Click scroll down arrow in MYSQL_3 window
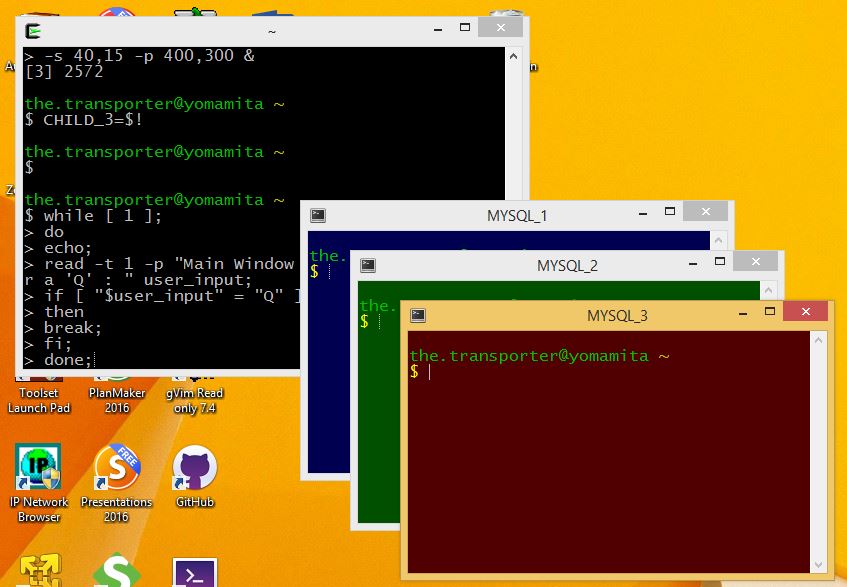Image resolution: width=847 pixels, height=587 pixels. pyautogui.click(x=818, y=565)
